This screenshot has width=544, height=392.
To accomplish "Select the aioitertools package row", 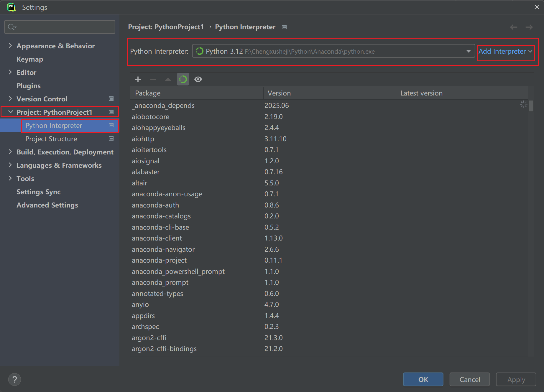I will (x=329, y=150).
